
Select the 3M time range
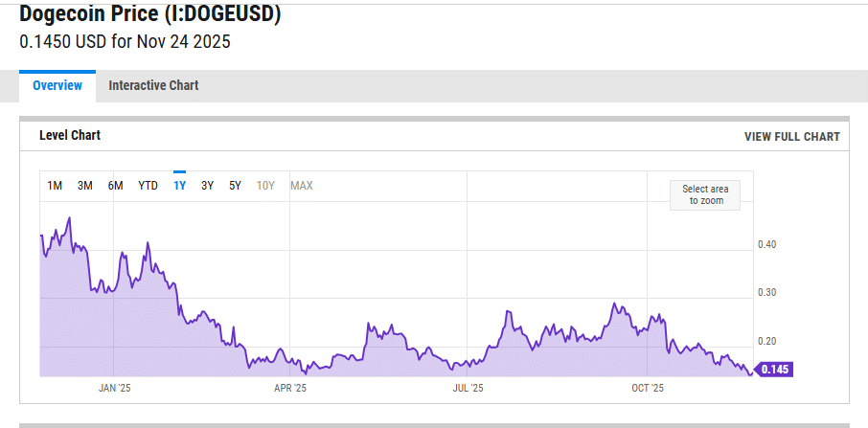[84, 186]
